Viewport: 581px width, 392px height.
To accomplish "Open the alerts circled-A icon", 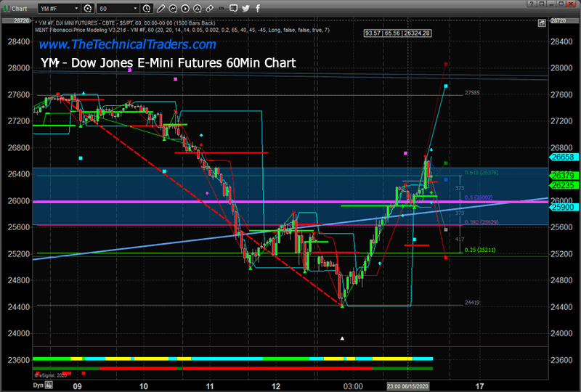I will click(197, 8).
